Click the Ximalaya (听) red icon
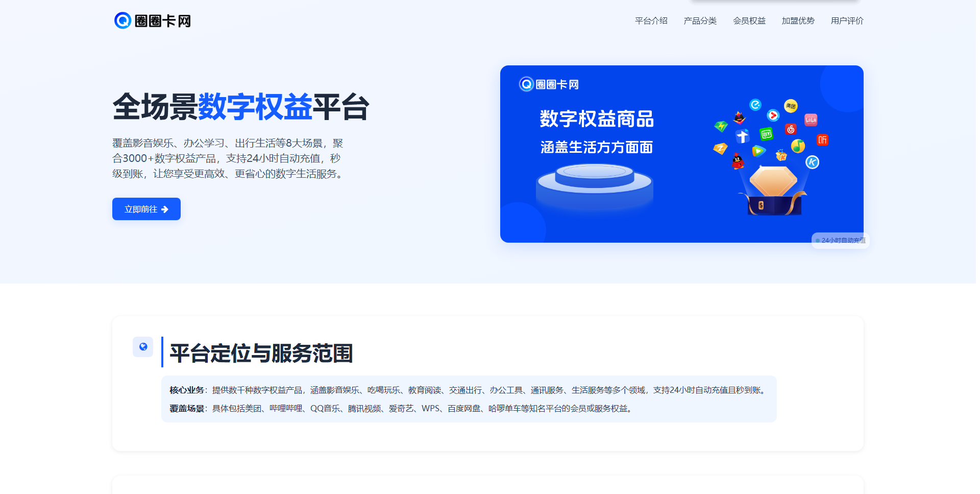The height and width of the screenshot is (494, 980). click(x=822, y=139)
